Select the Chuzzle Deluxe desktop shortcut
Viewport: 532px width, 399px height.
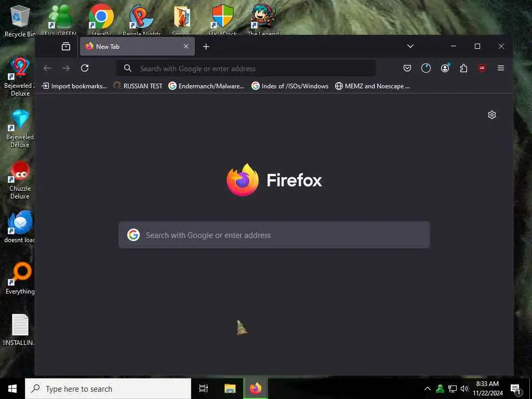coord(20,180)
